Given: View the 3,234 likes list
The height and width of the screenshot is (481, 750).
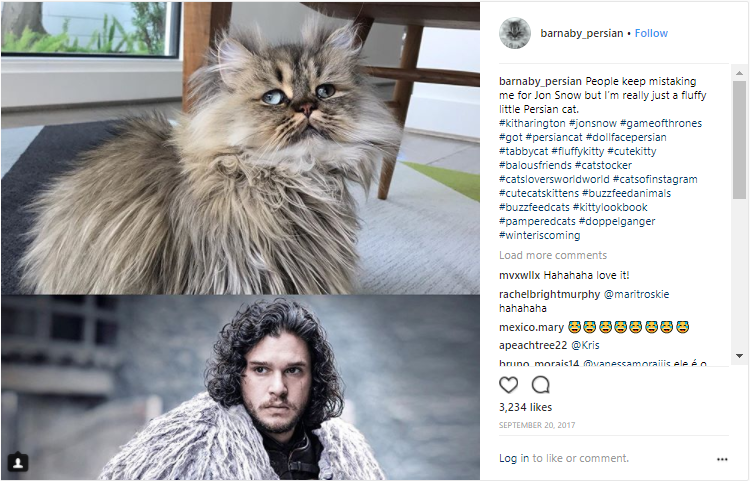Looking at the screenshot, I should click(525, 407).
